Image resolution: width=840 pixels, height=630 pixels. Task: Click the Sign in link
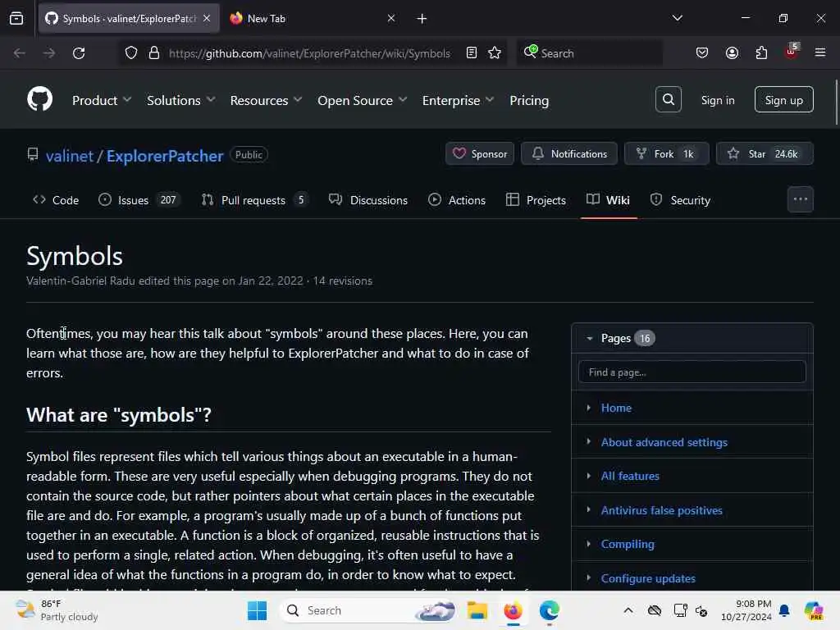tap(718, 100)
